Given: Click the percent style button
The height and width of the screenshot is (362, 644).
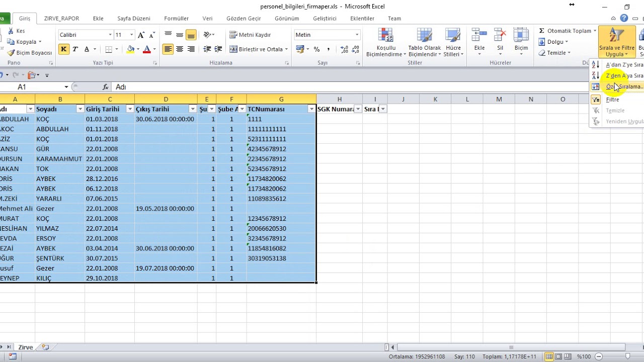Looking at the screenshot, I should pyautogui.click(x=316, y=49).
